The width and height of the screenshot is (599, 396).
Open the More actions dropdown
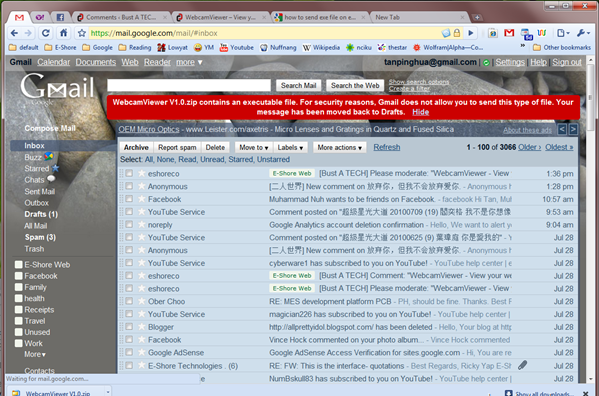[x=339, y=147]
